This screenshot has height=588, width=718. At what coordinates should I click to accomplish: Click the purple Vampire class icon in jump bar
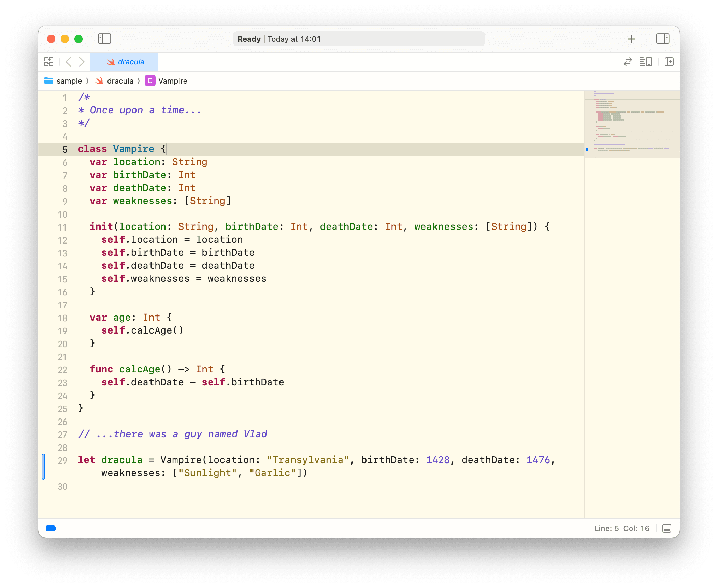coord(150,81)
